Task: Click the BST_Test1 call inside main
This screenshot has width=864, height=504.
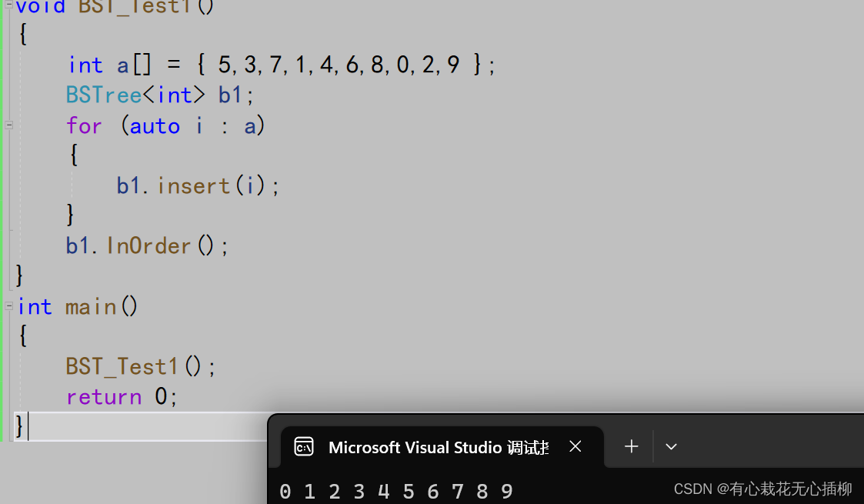Action: (121, 365)
